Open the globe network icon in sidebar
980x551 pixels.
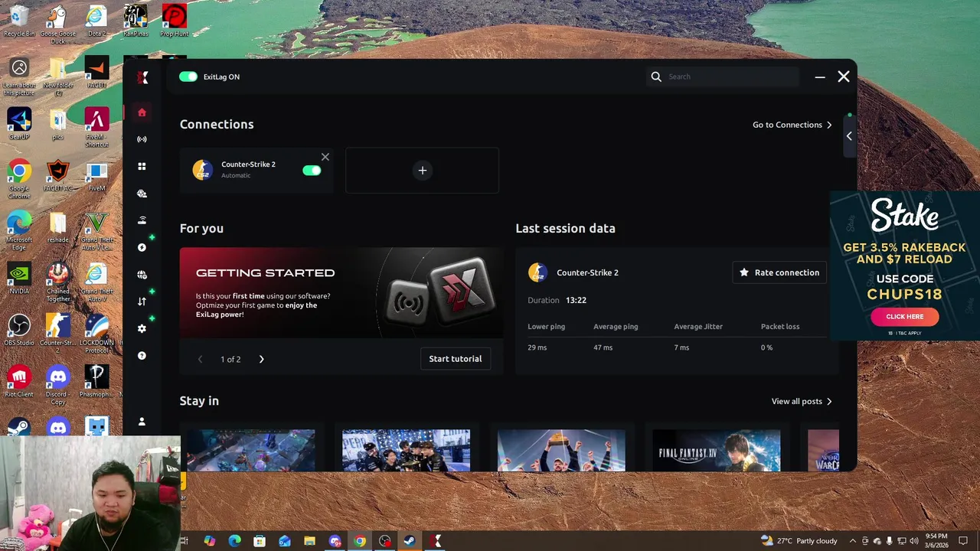point(142,275)
